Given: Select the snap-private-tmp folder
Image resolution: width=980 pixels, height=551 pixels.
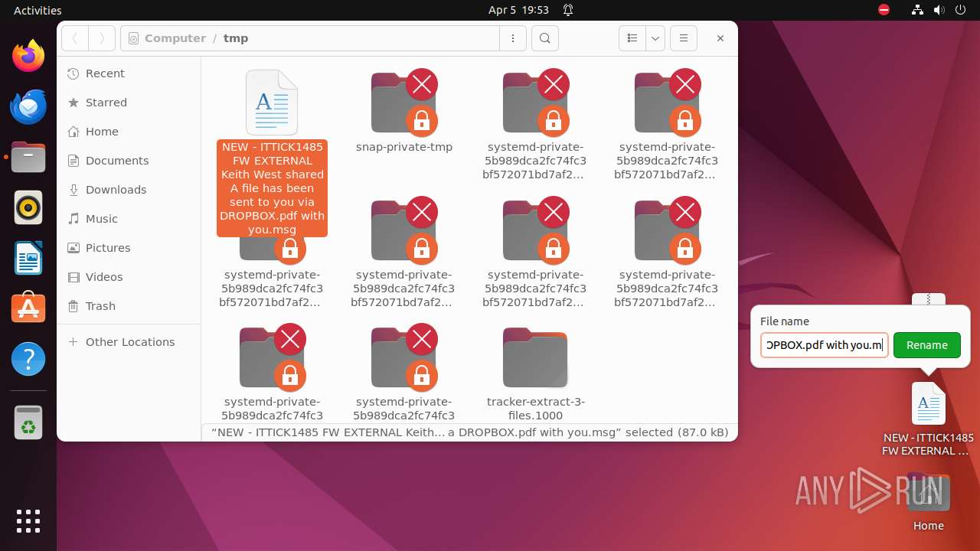Looking at the screenshot, I should point(403,112).
